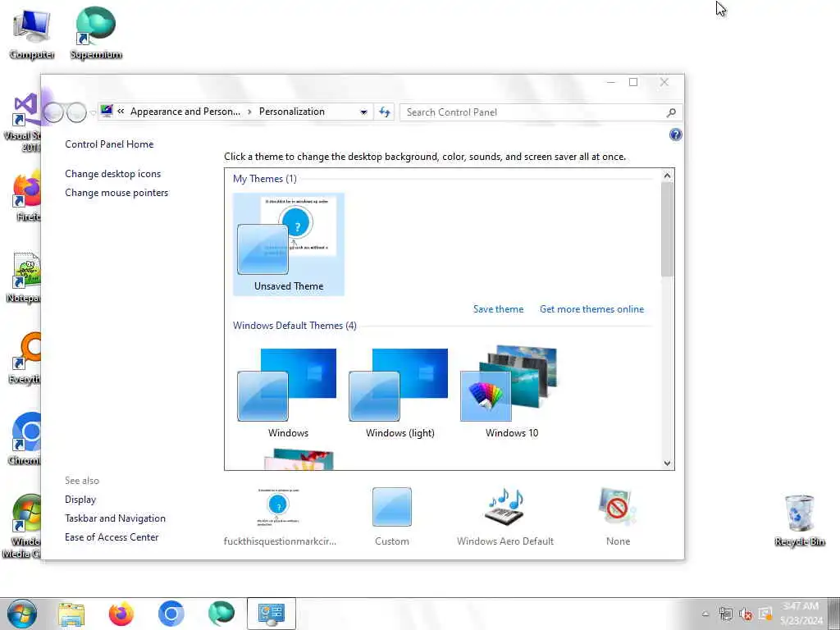
Task: Select the Unsaved Theme thumbnail
Action: tap(289, 244)
